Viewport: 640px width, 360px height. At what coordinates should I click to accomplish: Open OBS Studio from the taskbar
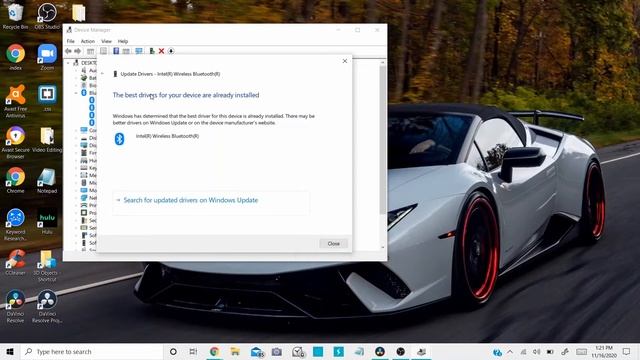point(400,351)
